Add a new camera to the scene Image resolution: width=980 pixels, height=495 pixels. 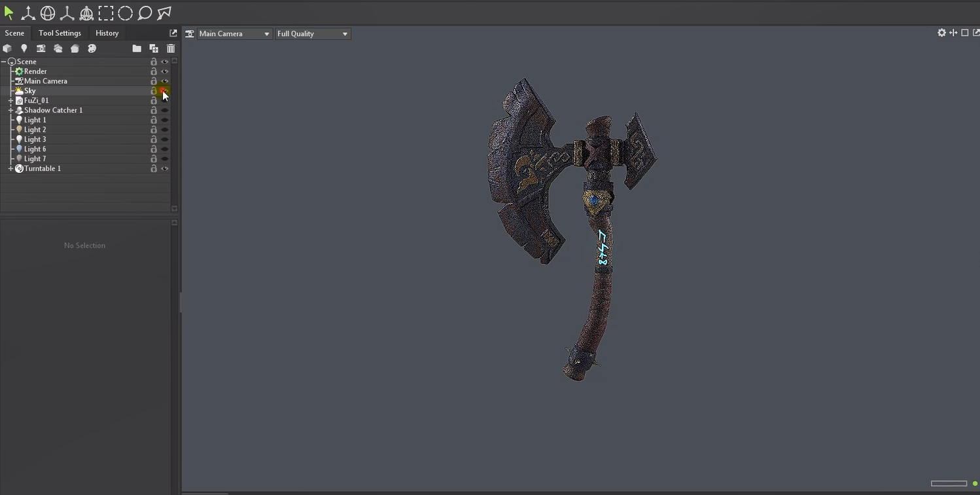point(41,48)
